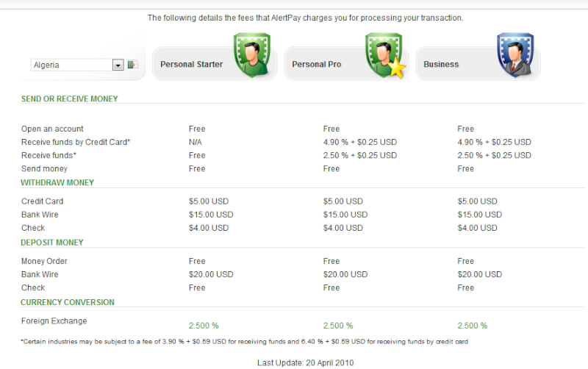Click Personal Starter's $20.00 USD deposit fee
The height and width of the screenshot is (369, 588).
click(x=211, y=274)
